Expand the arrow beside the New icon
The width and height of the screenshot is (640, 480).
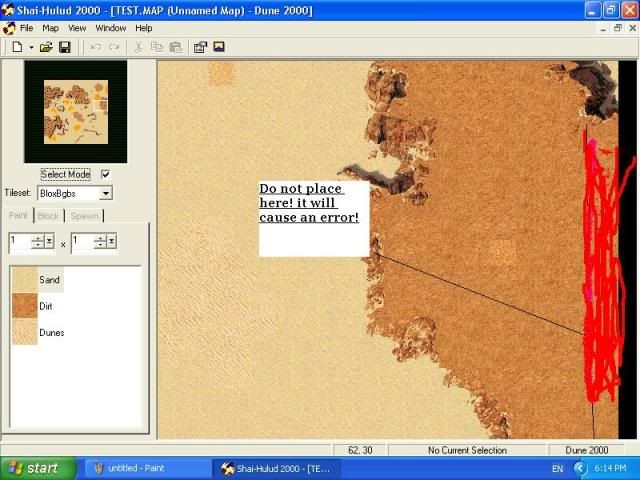pyautogui.click(x=31, y=47)
